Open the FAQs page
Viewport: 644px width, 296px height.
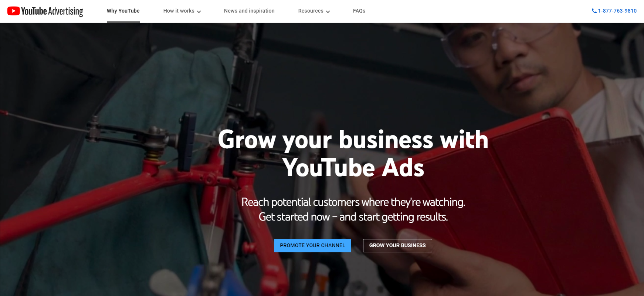[359, 11]
